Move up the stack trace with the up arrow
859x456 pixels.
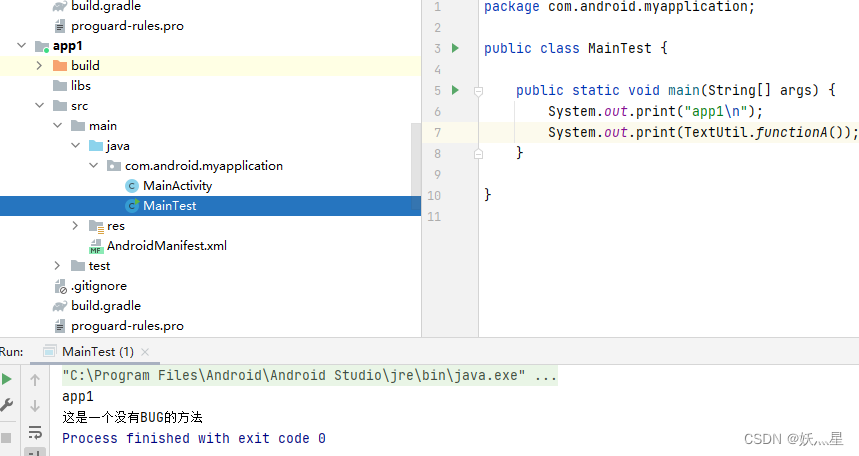pos(35,379)
